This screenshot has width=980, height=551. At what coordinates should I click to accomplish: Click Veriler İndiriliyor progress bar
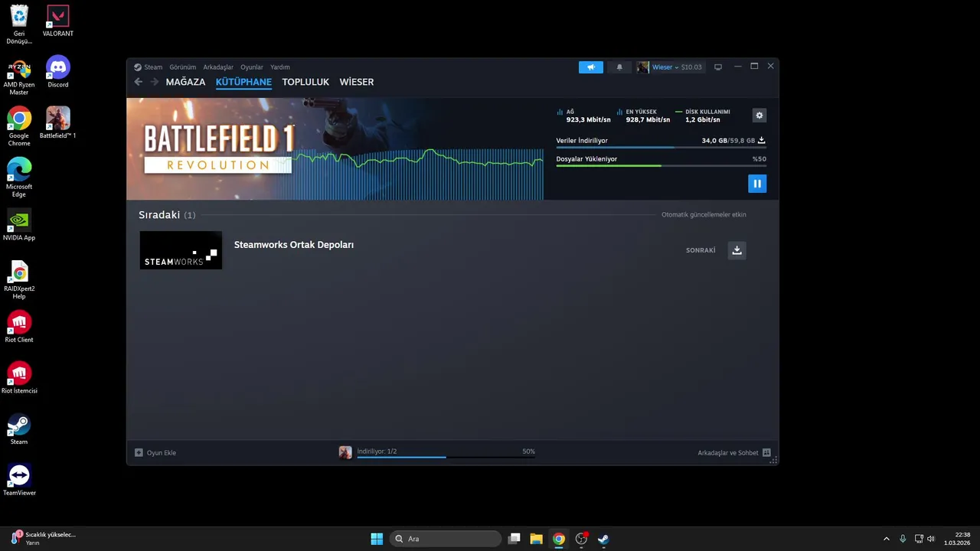(661, 148)
